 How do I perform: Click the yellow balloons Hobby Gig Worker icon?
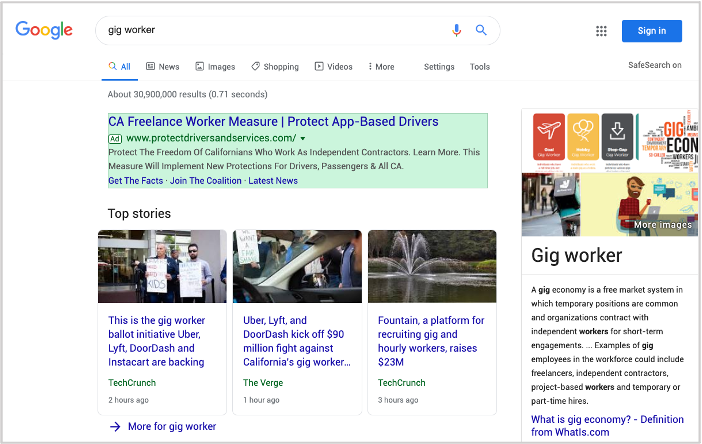click(x=583, y=137)
